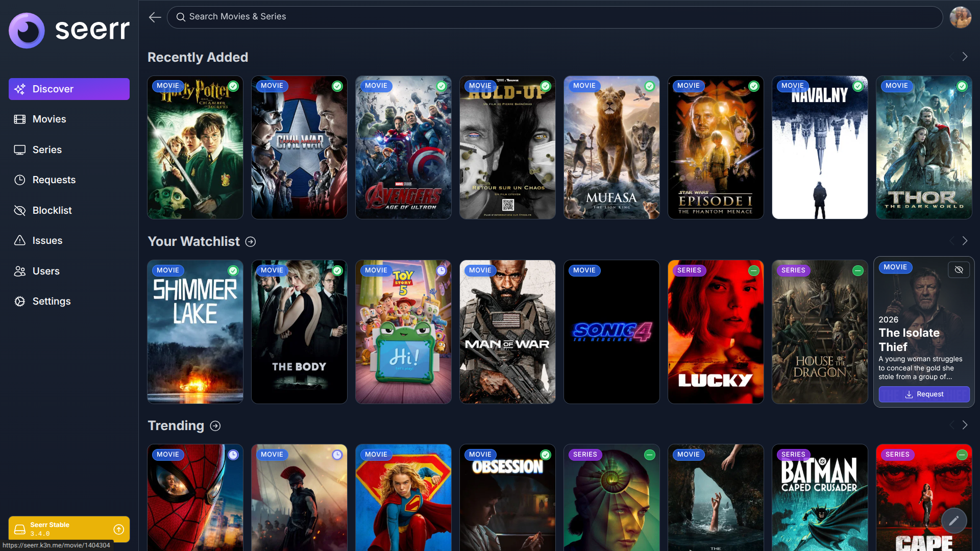The image size is (980, 551).
Task: Next page of Trending
Action: tap(965, 425)
